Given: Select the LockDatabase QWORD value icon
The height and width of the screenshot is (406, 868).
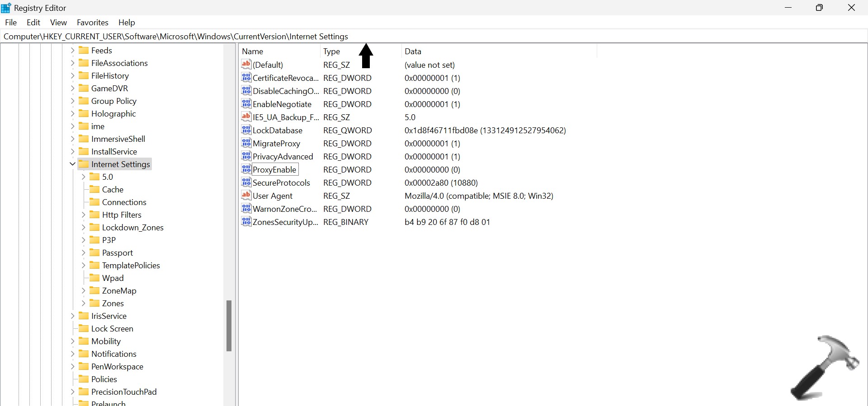Looking at the screenshot, I should click(246, 130).
